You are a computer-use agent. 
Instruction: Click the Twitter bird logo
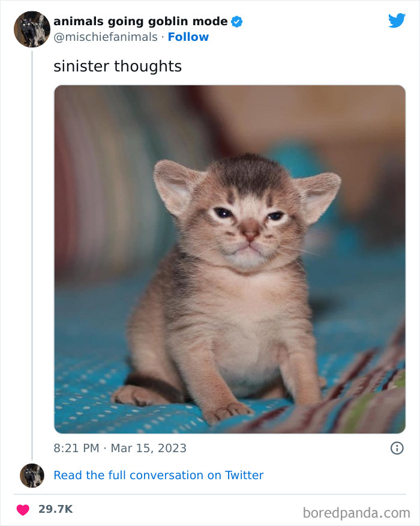pos(397,20)
